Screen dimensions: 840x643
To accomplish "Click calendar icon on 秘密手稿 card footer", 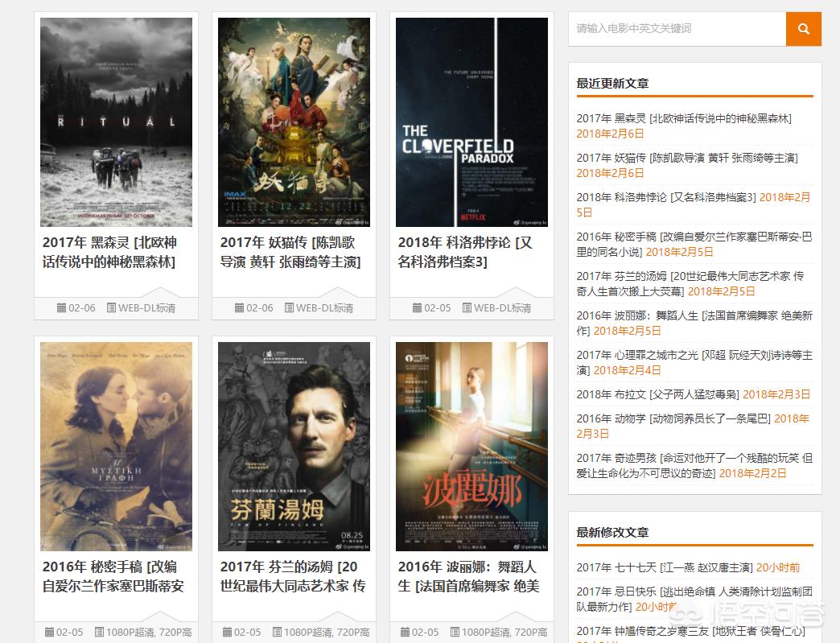I will coord(49,632).
